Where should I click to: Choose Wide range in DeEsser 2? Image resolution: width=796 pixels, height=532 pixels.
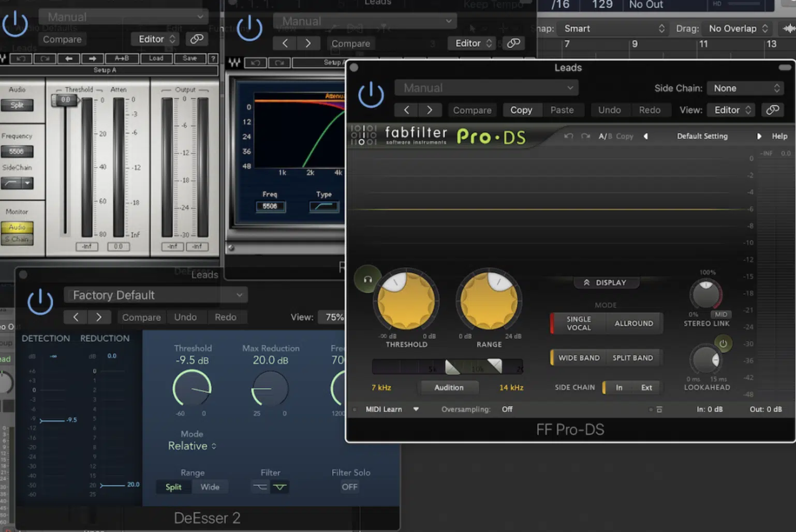[x=210, y=487]
